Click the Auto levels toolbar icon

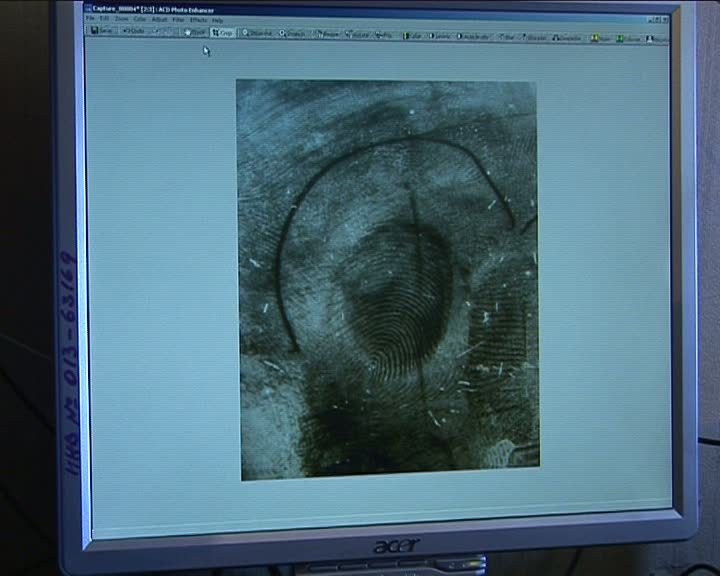coord(473,37)
